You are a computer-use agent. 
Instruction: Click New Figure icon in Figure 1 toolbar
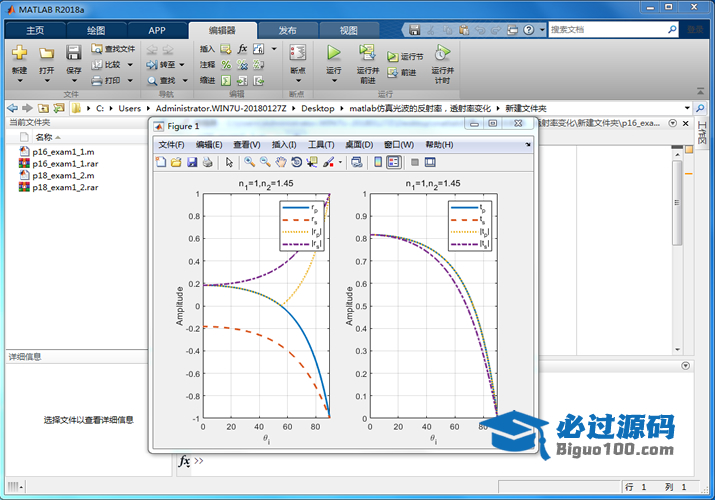click(161, 162)
